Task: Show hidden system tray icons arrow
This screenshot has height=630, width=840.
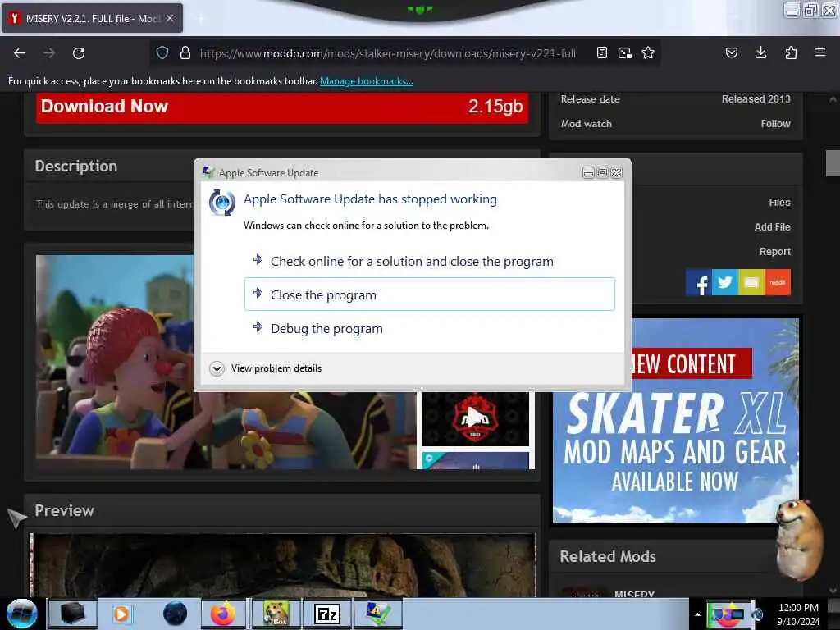Action: pyautogui.click(x=697, y=614)
